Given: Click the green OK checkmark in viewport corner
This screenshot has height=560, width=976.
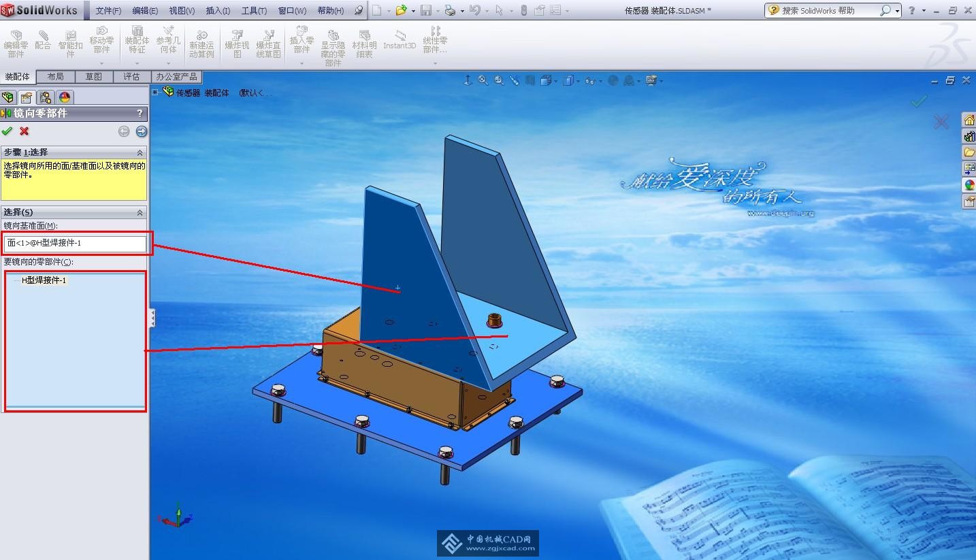Looking at the screenshot, I should (x=919, y=101).
